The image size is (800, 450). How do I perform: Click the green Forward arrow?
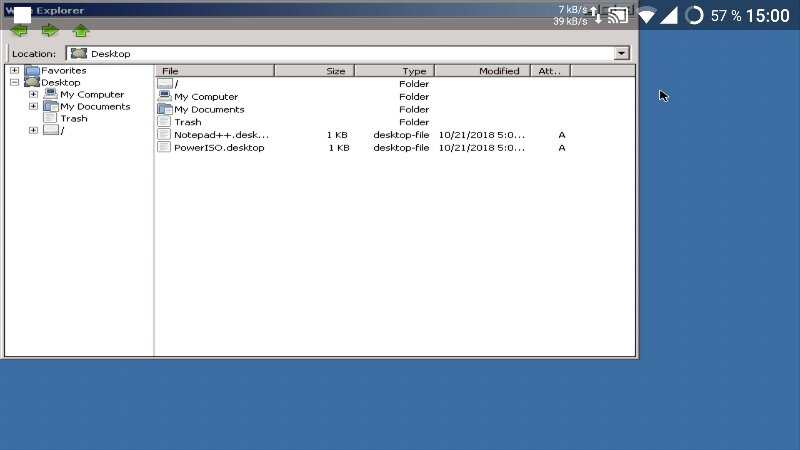tap(50, 31)
